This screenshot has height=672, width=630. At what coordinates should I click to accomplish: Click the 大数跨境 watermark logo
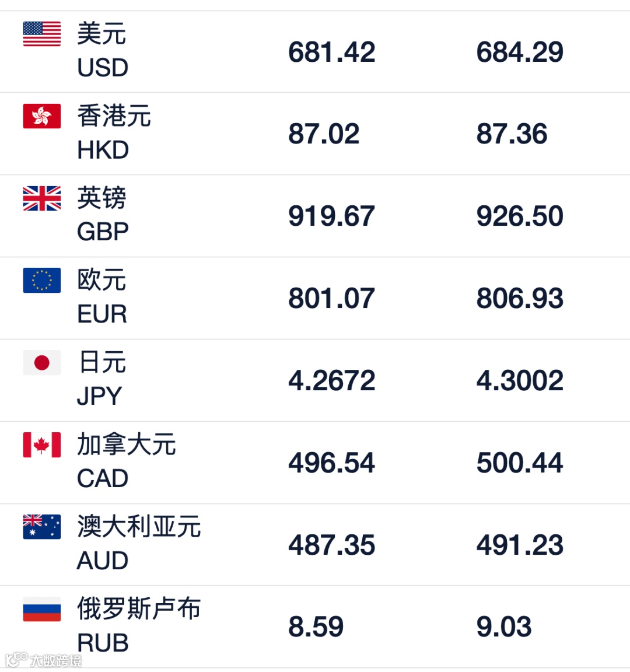[x=44, y=660]
